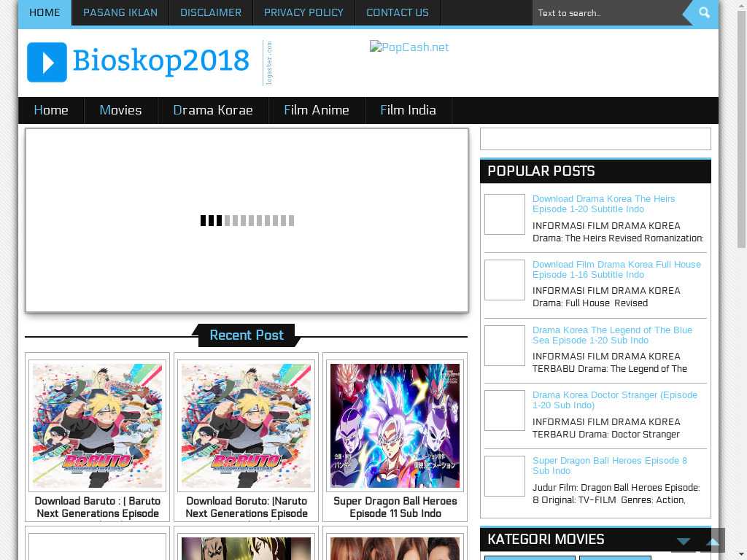The width and height of the screenshot is (747, 560).
Task: Open 'Download Film Drama Korea Full House' link
Action: [x=616, y=270]
